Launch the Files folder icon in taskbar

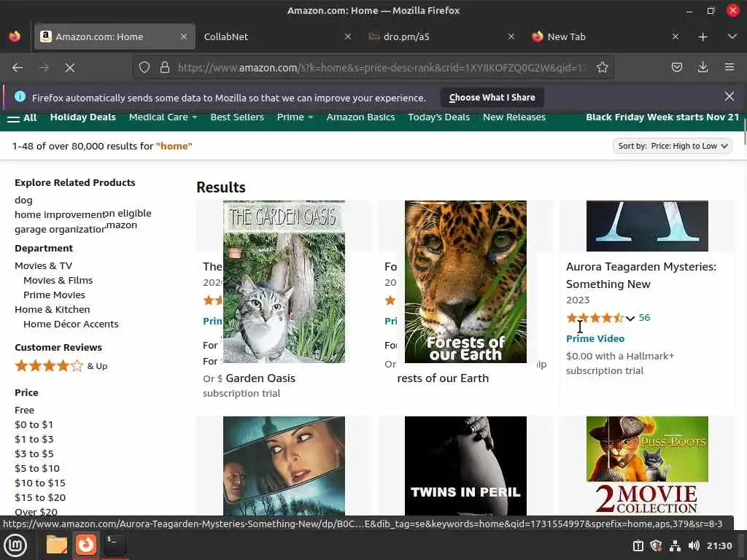pyautogui.click(x=57, y=545)
